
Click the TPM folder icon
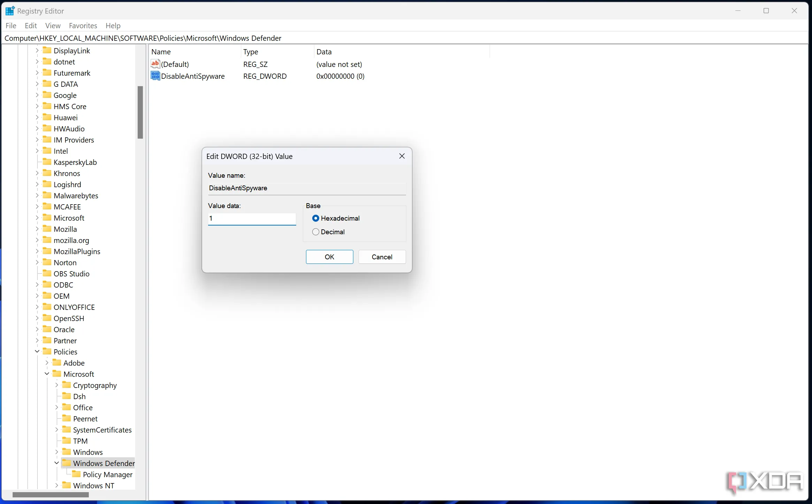pos(67,441)
